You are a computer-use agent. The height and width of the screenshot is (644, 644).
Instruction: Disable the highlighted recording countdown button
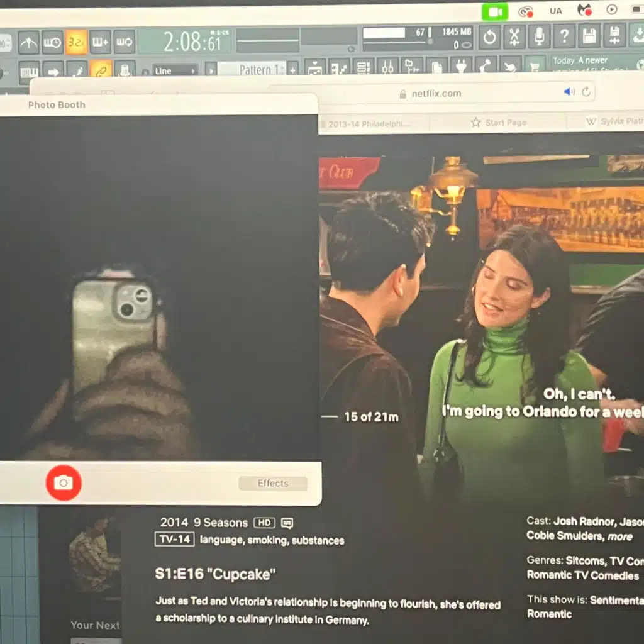coord(76,42)
